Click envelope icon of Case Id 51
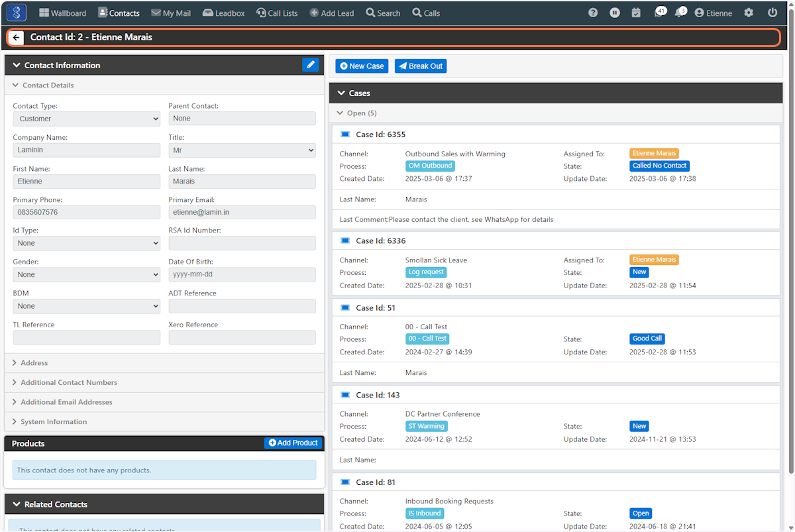The image size is (795, 532). [x=344, y=307]
